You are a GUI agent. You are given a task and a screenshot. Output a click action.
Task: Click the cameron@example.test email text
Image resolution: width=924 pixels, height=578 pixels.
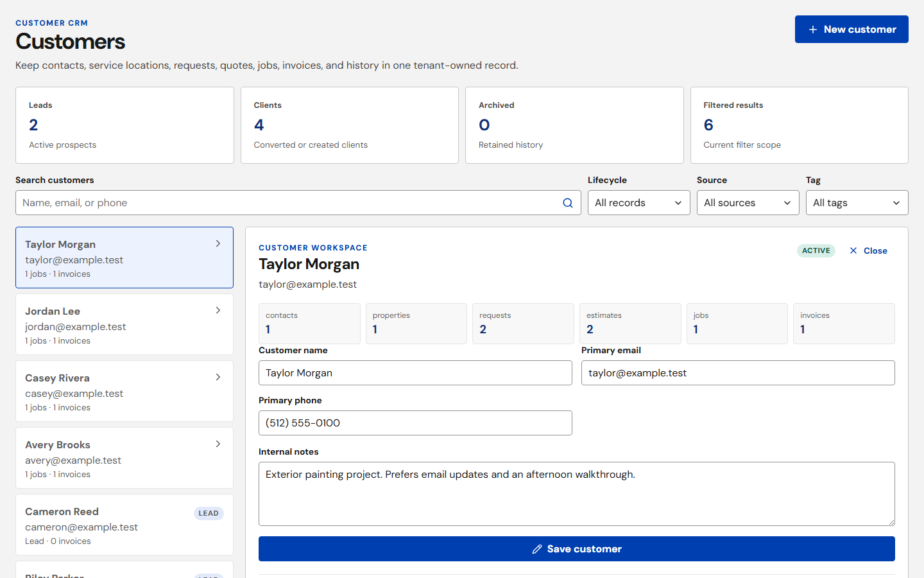pyautogui.click(x=81, y=527)
